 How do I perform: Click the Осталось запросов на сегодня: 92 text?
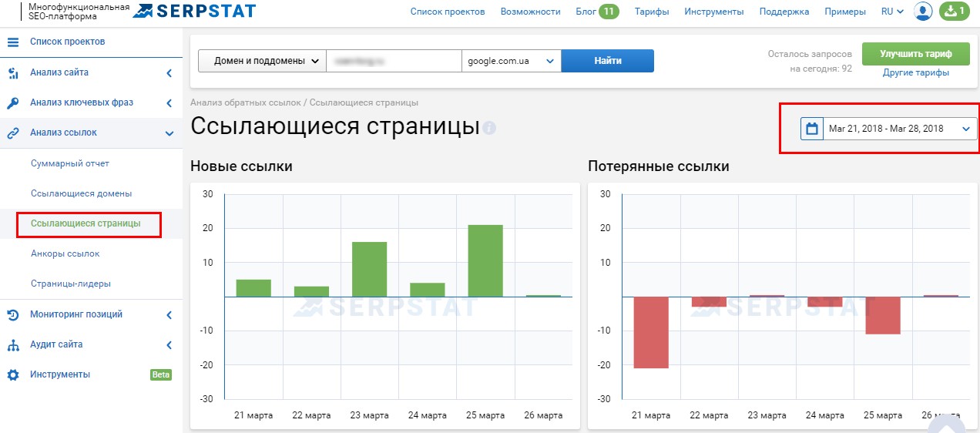(x=810, y=62)
